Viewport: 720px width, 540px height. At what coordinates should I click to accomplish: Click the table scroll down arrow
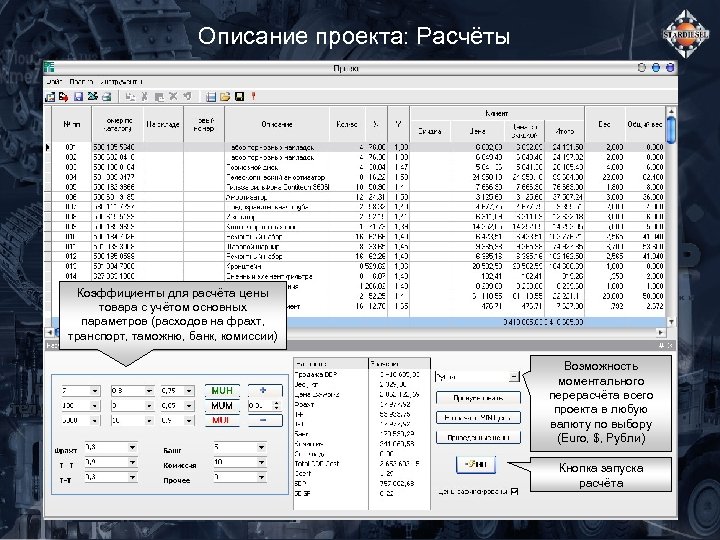[670, 322]
